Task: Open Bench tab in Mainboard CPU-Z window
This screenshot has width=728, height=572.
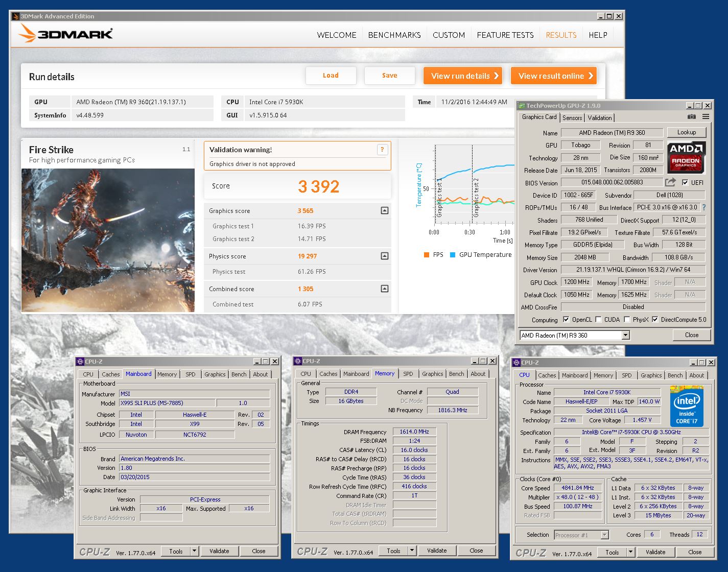Action: click(239, 374)
